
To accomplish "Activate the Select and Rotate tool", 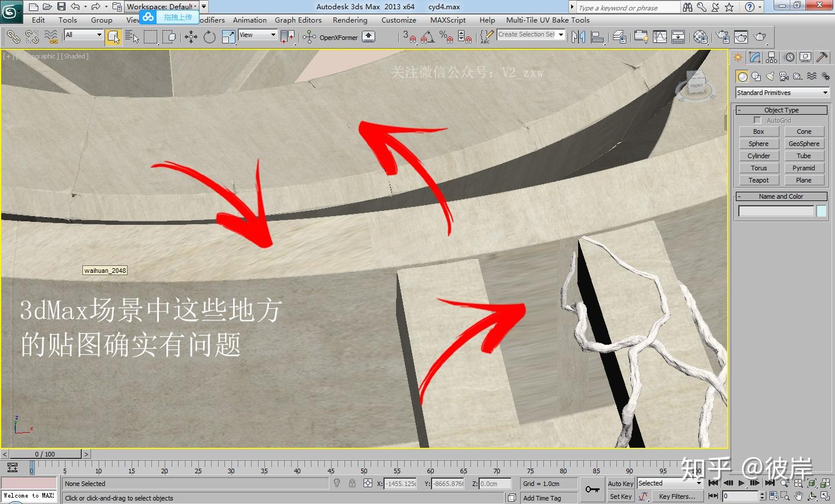I will [x=209, y=37].
